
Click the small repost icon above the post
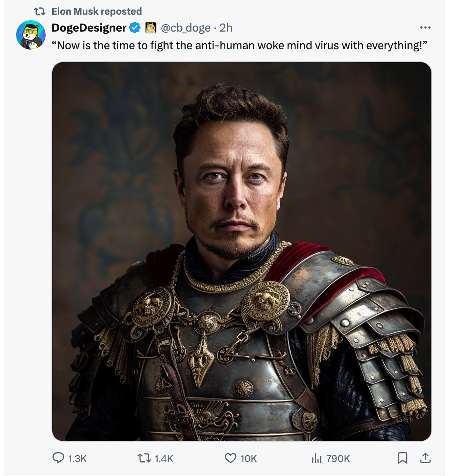tap(39, 11)
